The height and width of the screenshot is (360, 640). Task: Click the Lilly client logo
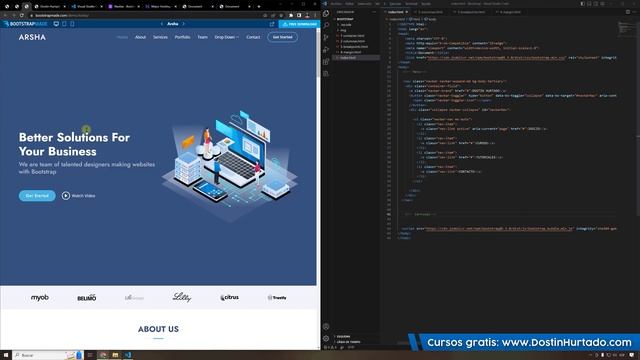[182, 297]
